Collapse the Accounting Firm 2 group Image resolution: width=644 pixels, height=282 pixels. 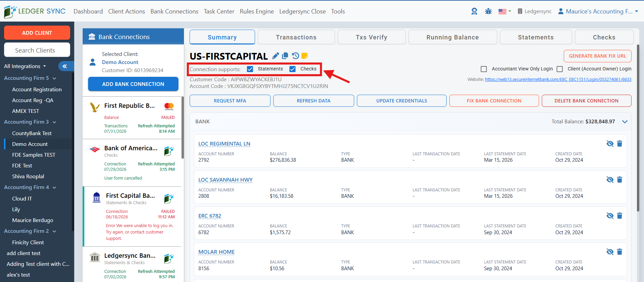coord(54,231)
